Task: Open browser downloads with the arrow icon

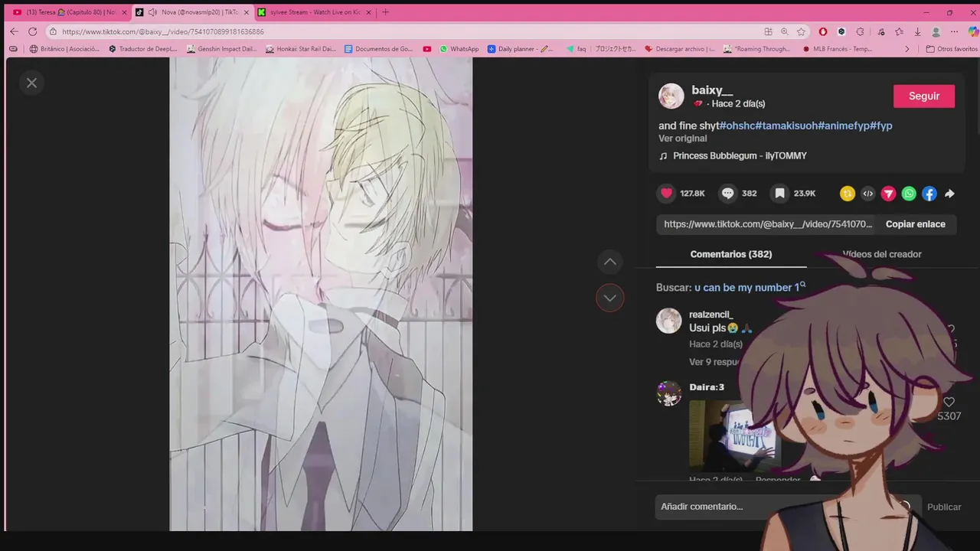Action: point(917,31)
